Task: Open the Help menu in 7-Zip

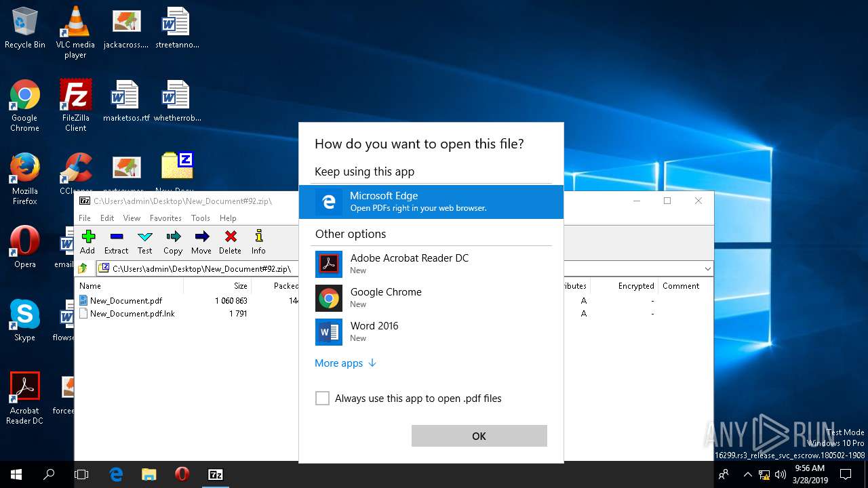Action: [228, 218]
